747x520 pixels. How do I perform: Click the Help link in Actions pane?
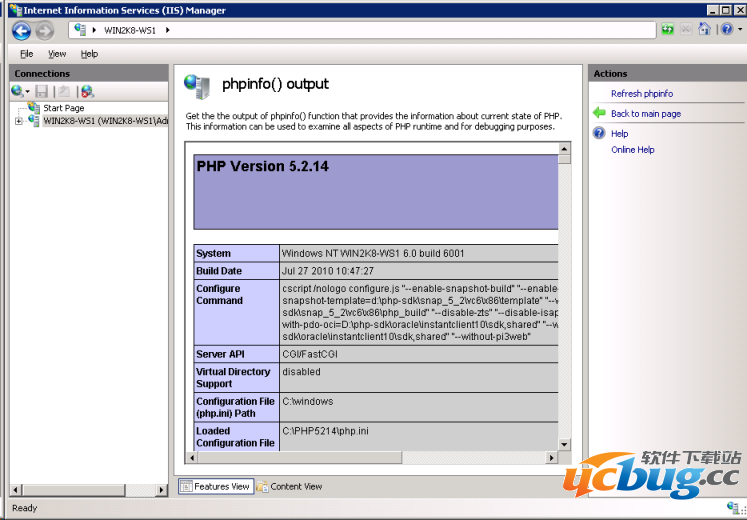tap(619, 134)
